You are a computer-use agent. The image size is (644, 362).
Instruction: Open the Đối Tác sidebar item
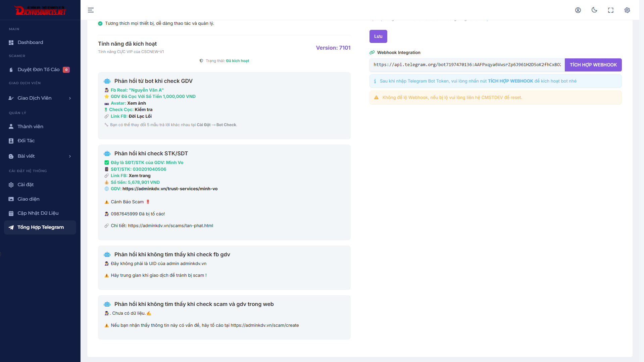tap(26, 141)
